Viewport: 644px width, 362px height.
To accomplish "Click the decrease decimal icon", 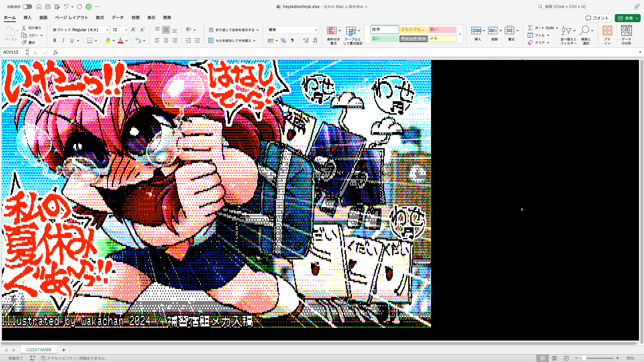I will [x=315, y=41].
